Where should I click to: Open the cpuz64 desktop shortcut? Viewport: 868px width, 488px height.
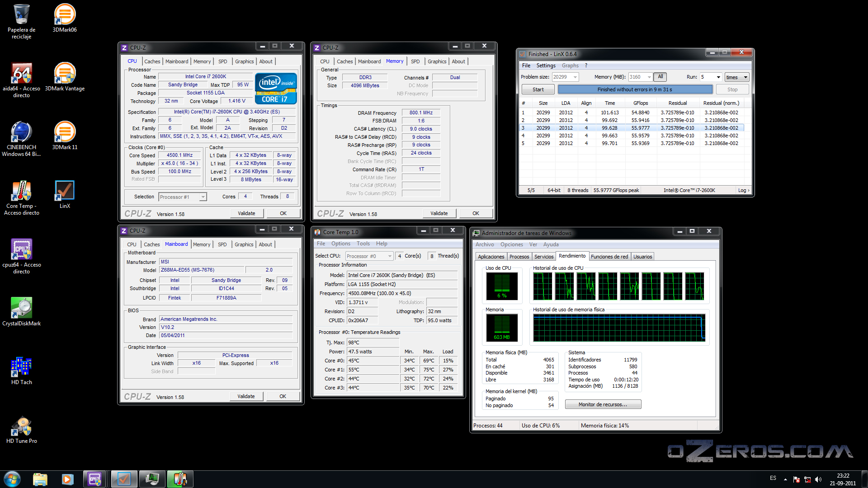click(x=21, y=256)
